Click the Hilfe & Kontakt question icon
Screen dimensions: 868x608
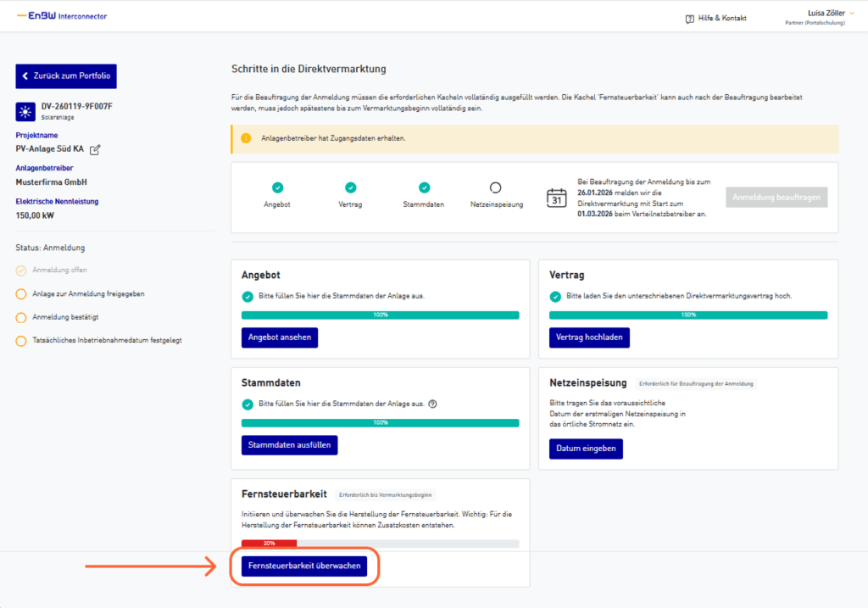pos(689,19)
